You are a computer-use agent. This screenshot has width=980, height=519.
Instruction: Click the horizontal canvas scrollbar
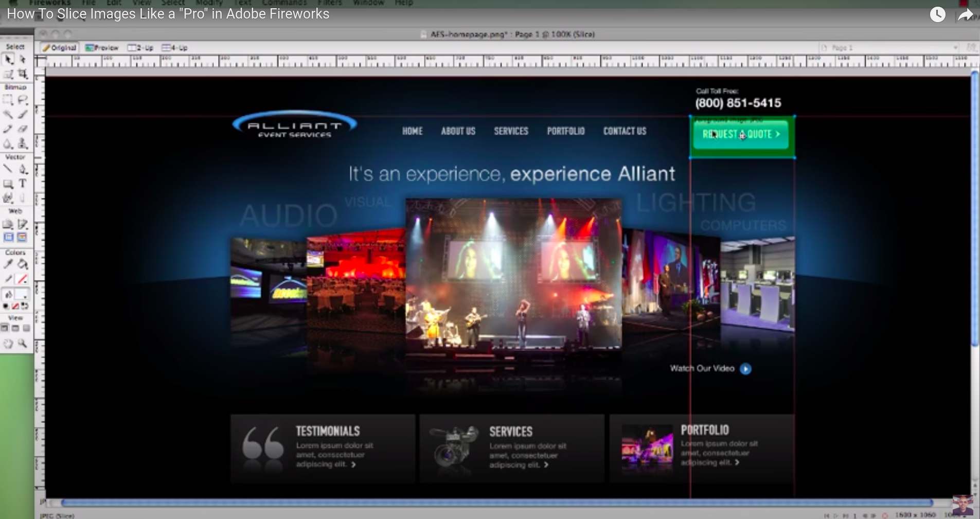coord(496,503)
